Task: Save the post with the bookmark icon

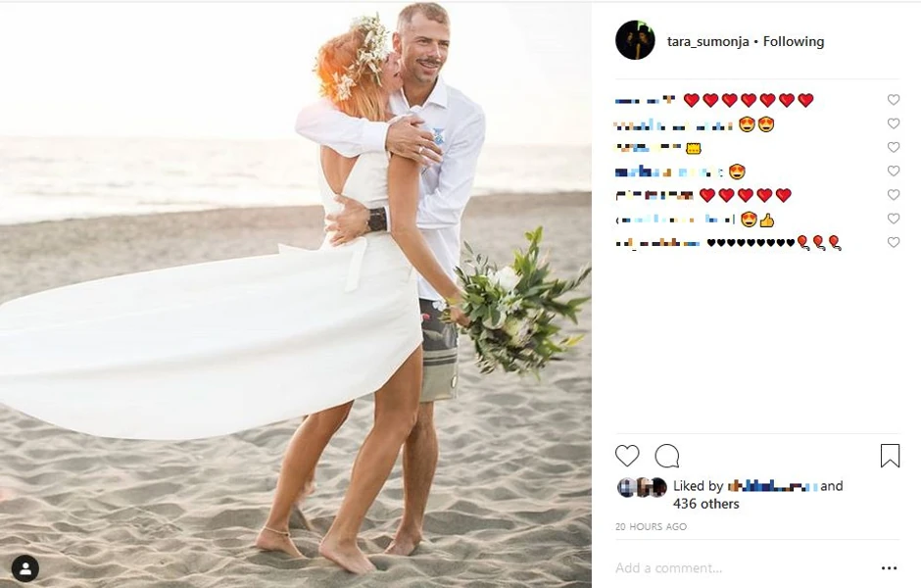Action: pos(890,456)
